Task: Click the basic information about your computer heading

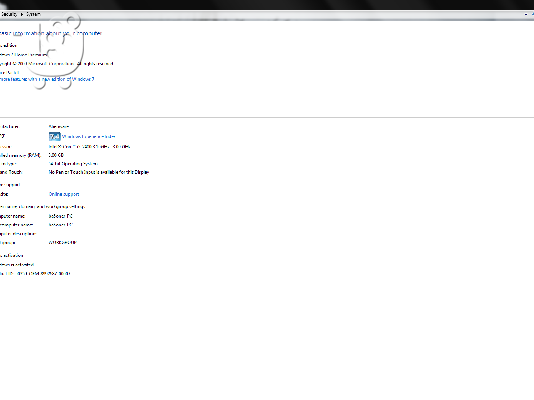Action: click(51, 33)
